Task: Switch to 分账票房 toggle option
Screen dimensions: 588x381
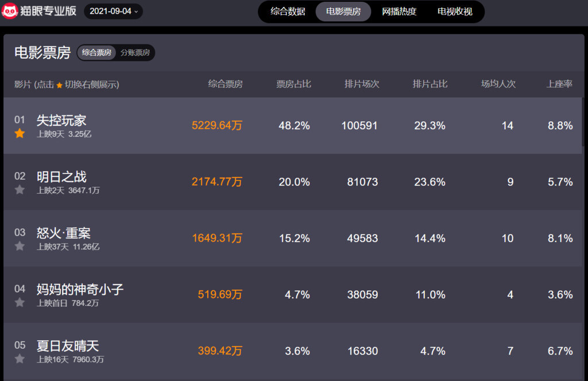Action: pos(135,53)
